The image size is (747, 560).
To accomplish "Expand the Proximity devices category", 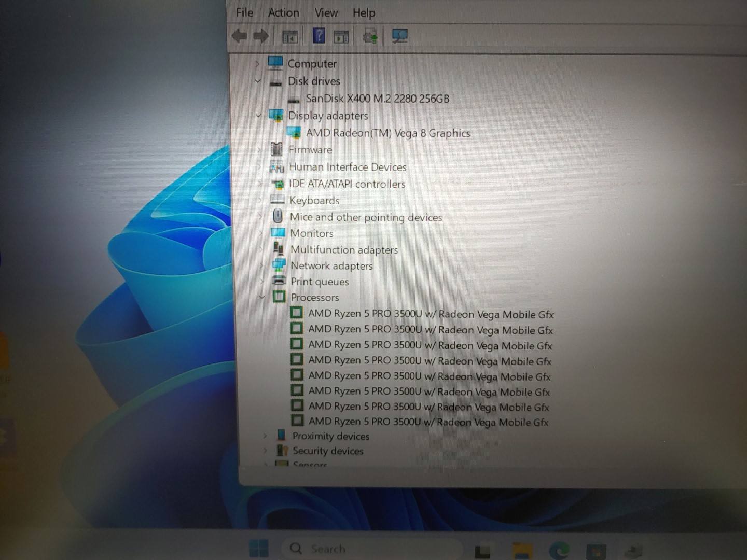I will pos(265,436).
